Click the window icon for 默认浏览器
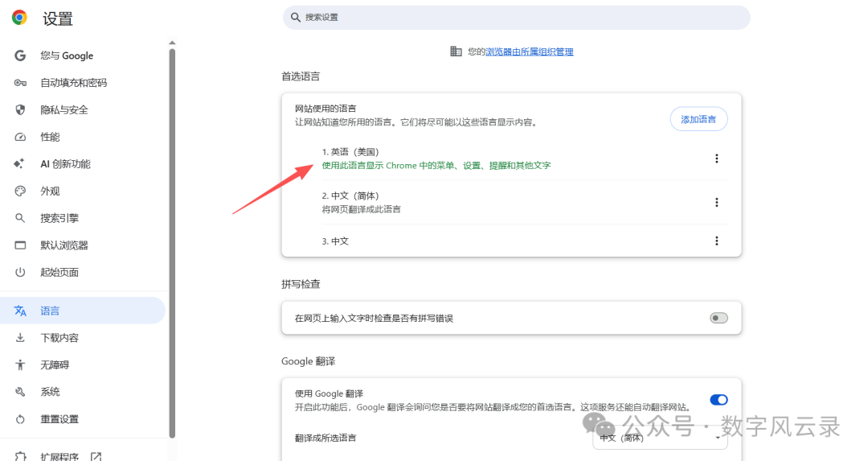 pyautogui.click(x=20, y=245)
